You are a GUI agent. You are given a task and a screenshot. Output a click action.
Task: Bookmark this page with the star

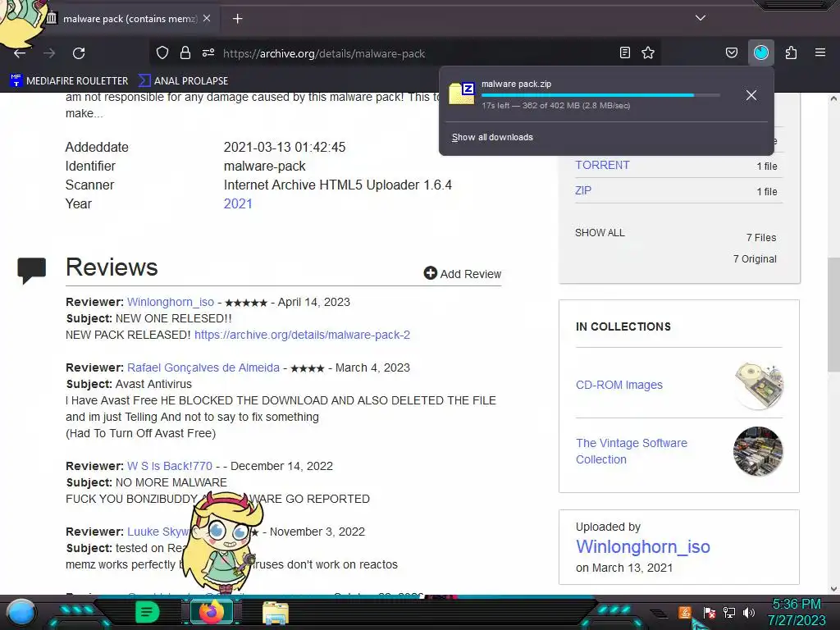click(648, 52)
